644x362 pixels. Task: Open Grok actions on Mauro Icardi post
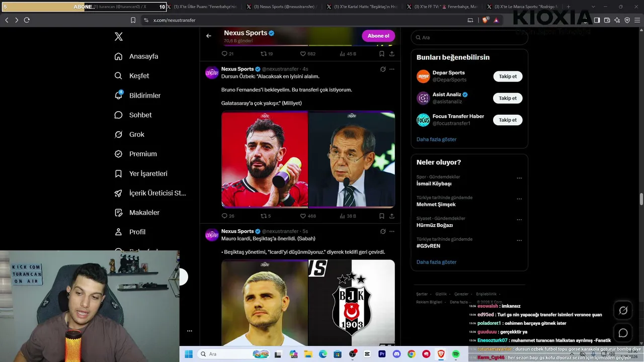(x=383, y=232)
